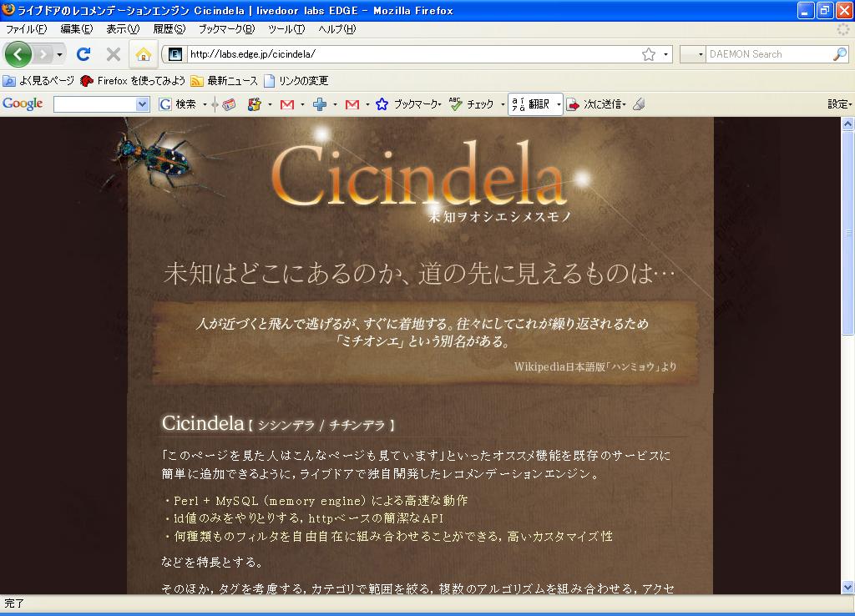The width and height of the screenshot is (855, 616).
Task: Expand the Google toolbar search box dropdown
Action: coord(142,104)
